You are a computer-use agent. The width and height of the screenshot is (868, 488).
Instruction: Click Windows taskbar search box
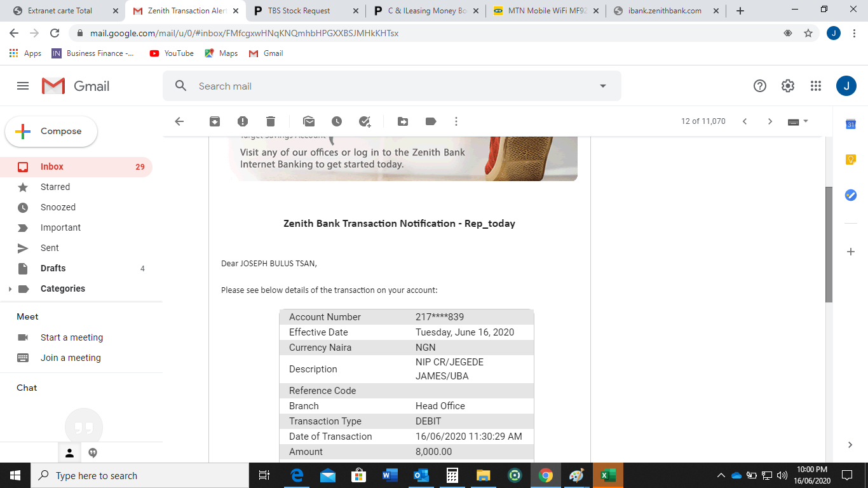click(140, 475)
